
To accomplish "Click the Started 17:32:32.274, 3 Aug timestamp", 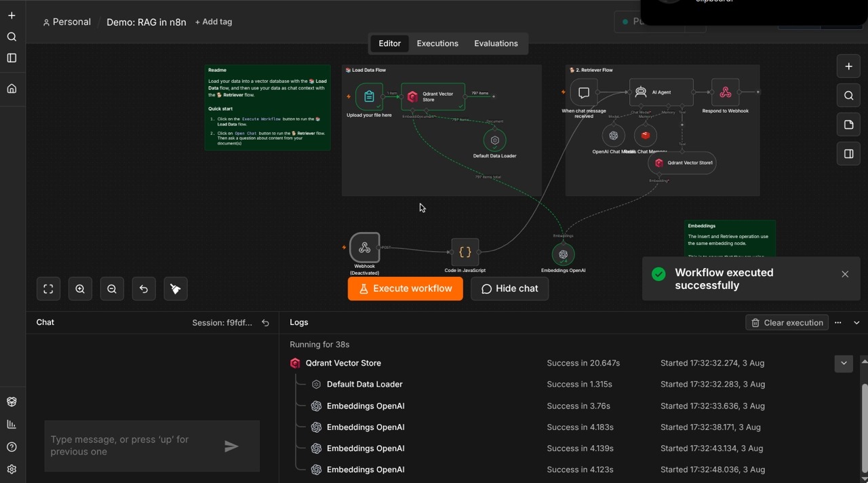I will pos(712,364).
